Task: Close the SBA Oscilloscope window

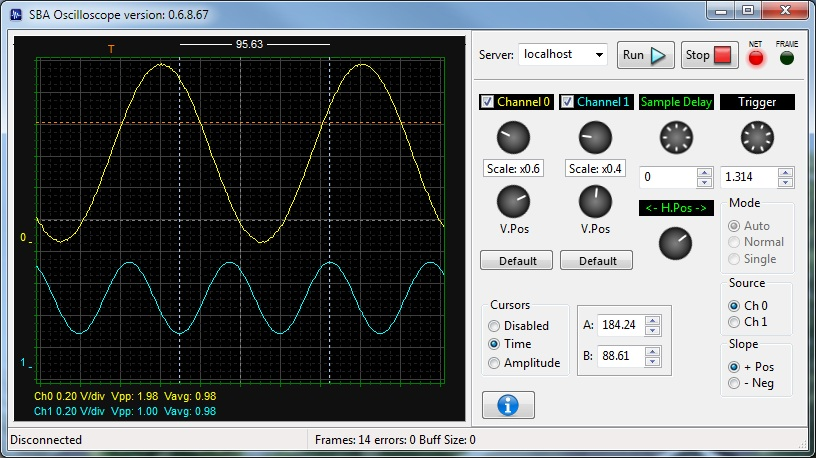Action: [x=785, y=10]
